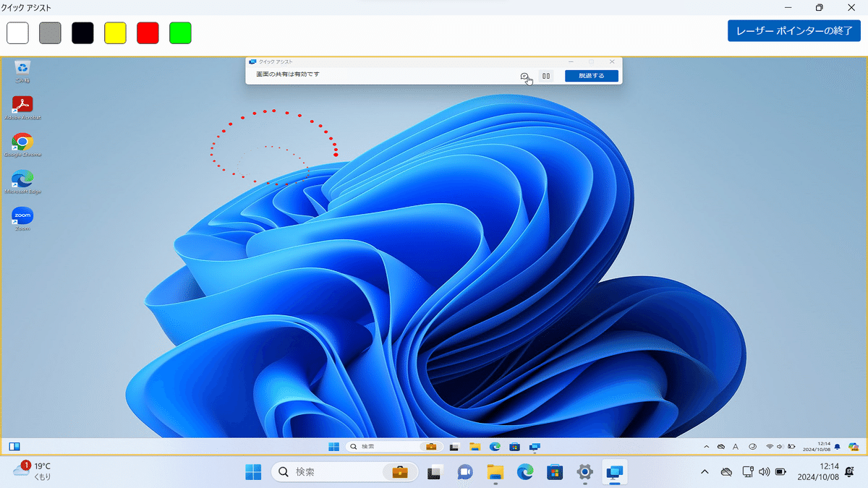
Task: Open the local Windows Start menu
Action: click(x=254, y=472)
